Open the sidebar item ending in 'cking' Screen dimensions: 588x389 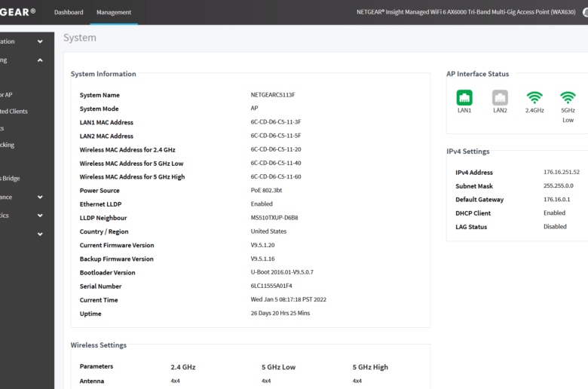point(7,145)
